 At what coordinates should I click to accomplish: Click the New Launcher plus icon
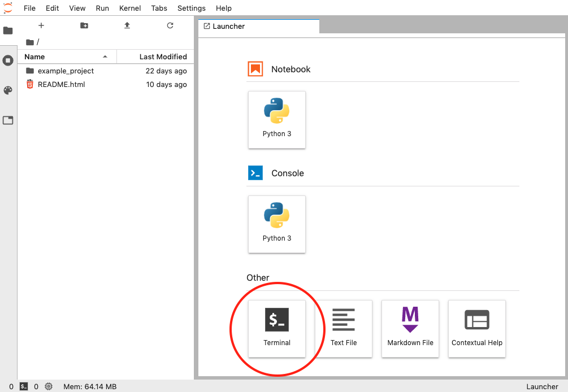tap(41, 25)
